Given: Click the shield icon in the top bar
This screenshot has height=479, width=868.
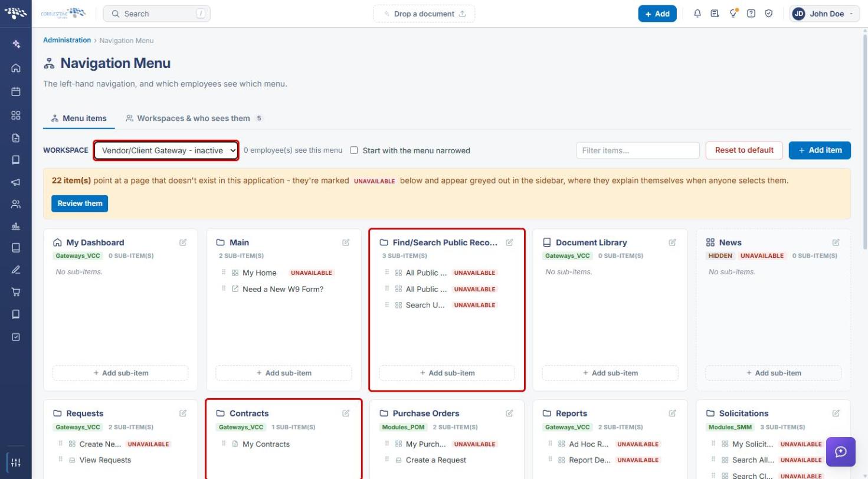Looking at the screenshot, I should pyautogui.click(x=769, y=14).
